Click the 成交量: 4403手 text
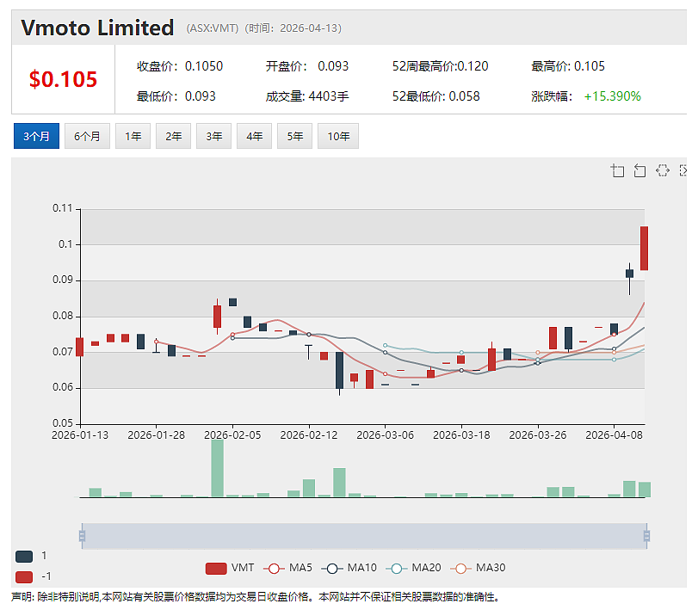Image resolution: width=698 pixels, height=616 pixels. 307,96
